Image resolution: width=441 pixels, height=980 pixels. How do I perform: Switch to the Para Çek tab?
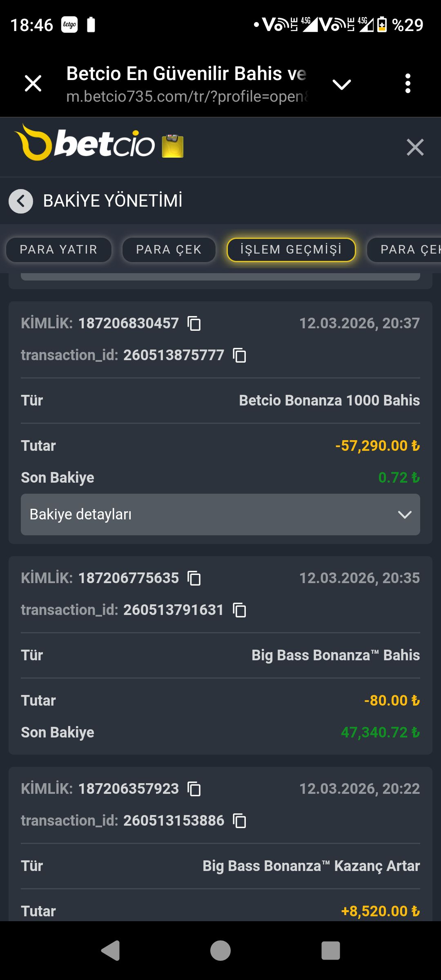169,249
